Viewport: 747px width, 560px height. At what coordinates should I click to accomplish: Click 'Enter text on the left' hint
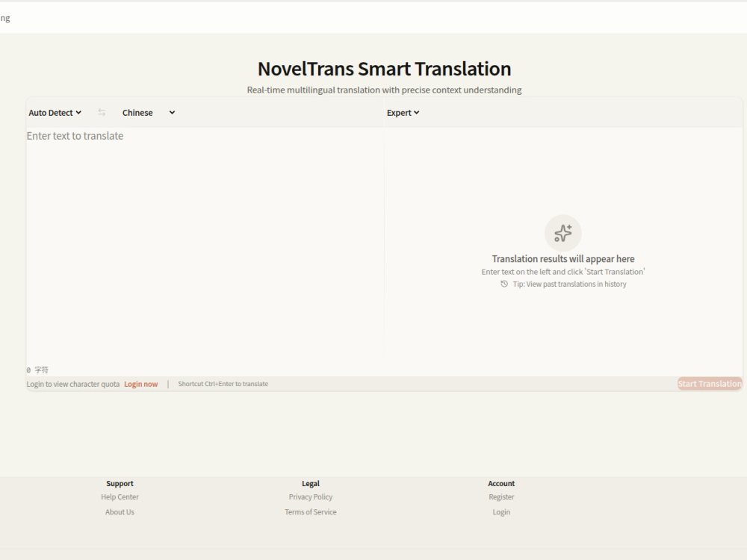pos(563,272)
